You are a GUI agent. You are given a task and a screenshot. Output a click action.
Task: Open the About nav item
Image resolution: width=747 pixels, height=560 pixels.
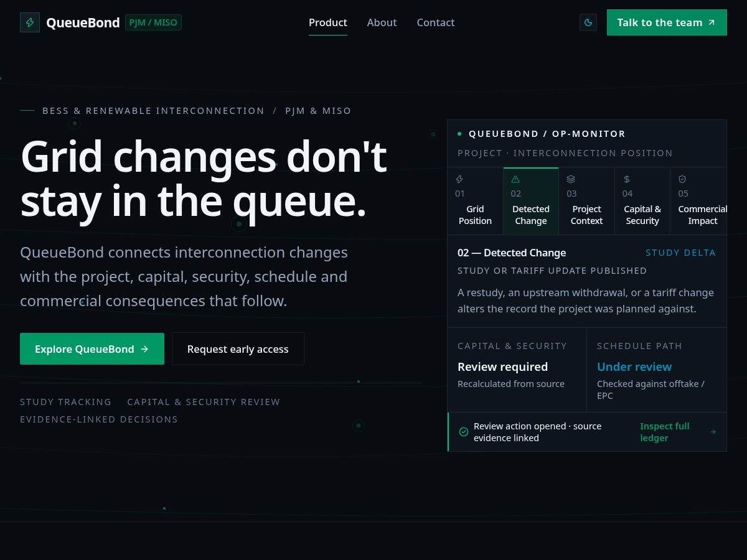click(x=382, y=22)
